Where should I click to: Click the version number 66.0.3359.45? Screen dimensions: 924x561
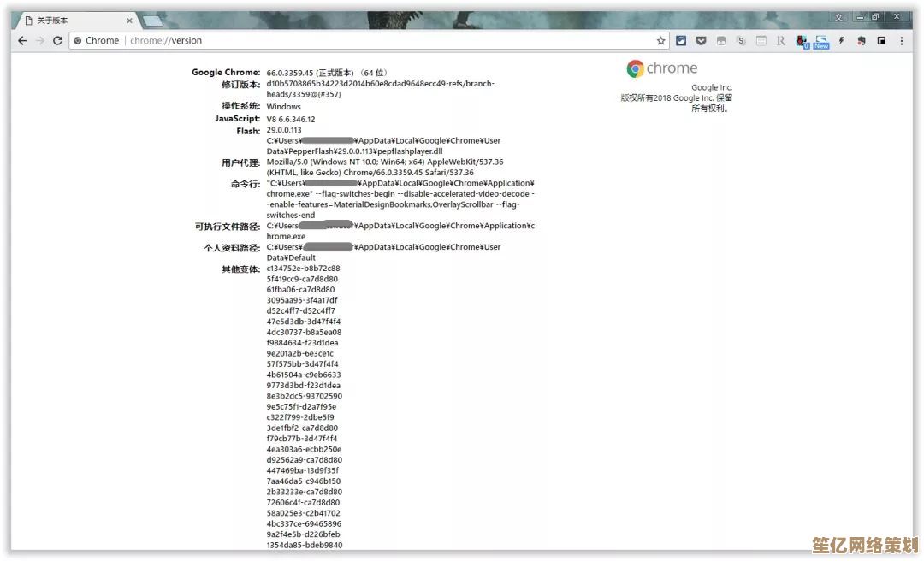point(289,73)
